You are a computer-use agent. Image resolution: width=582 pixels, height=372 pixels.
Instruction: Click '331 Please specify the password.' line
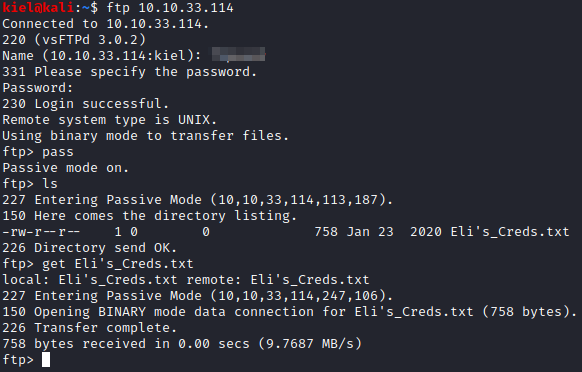point(129,72)
